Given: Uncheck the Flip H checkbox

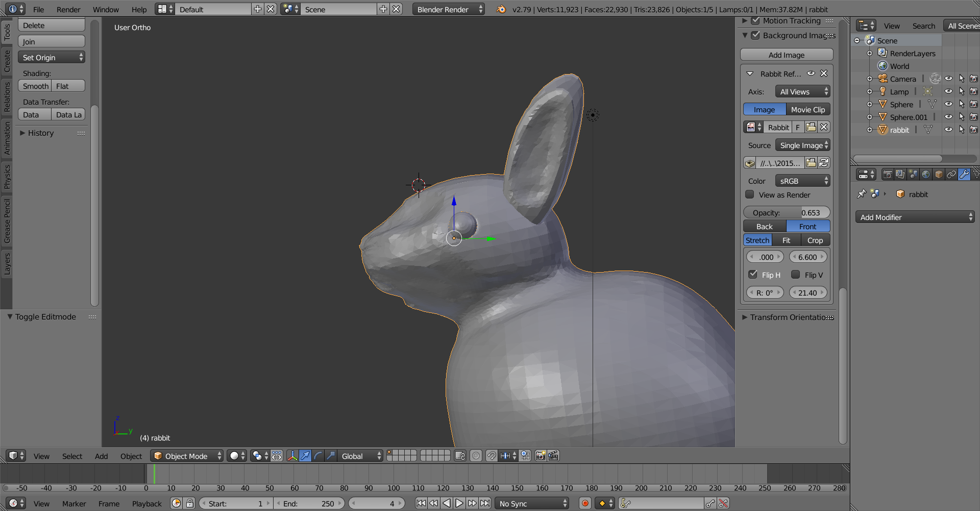Looking at the screenshot, I should (753, 274).
